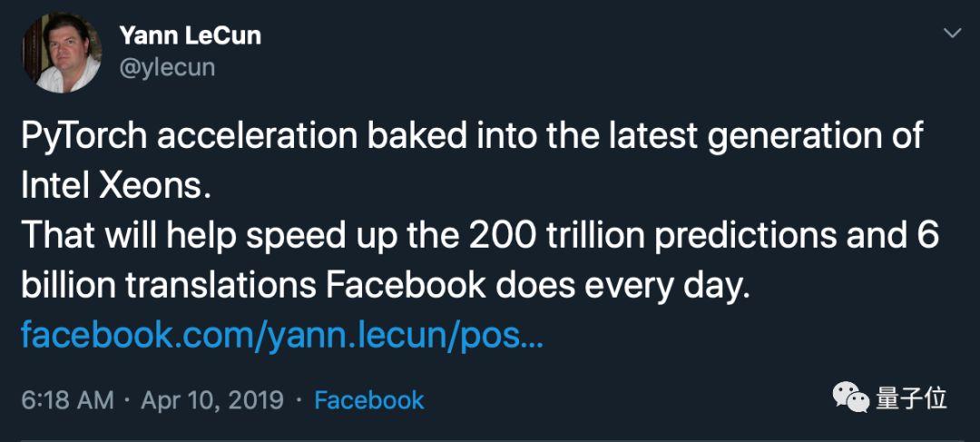Screen dimensions: 980x442
Task: Click the word PyTorch in the tweet
Action: pyautogui.click(x=79, y=136)
